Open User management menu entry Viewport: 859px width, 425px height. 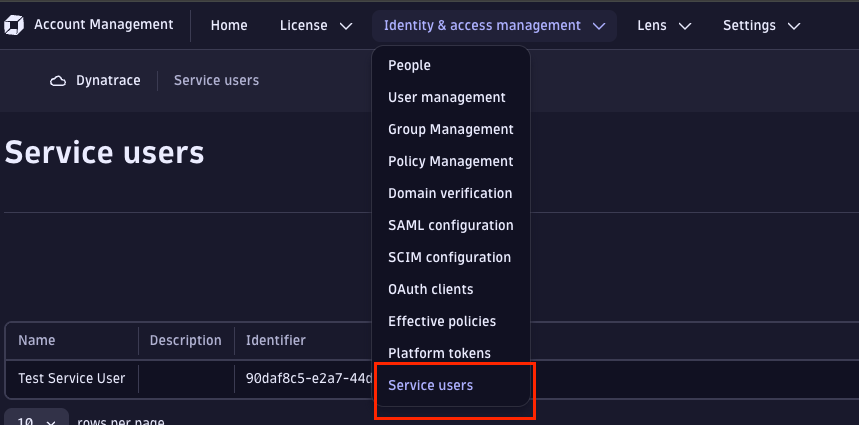tap(446, 97)
